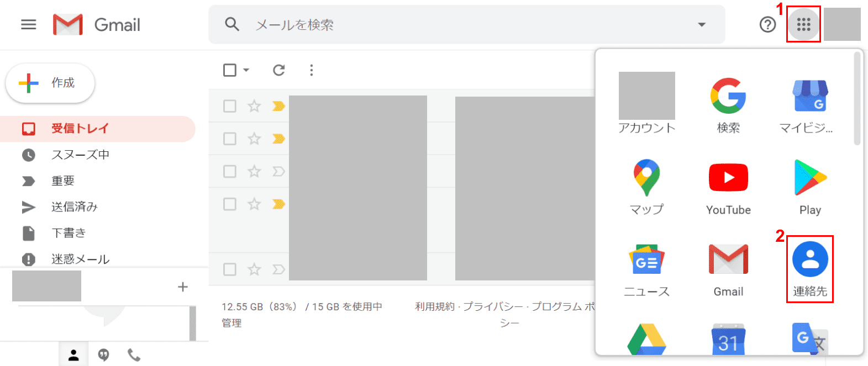Click the 管理 storage management link

[x=232, y=323]
